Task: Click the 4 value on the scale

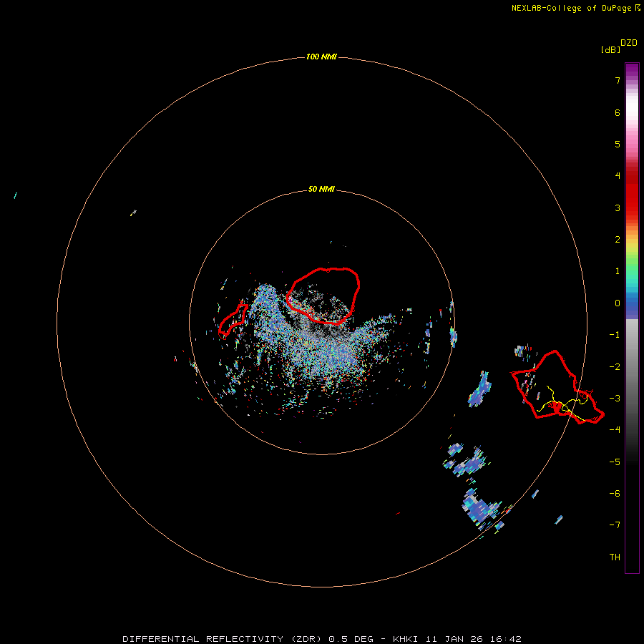Action: (618, 176)
